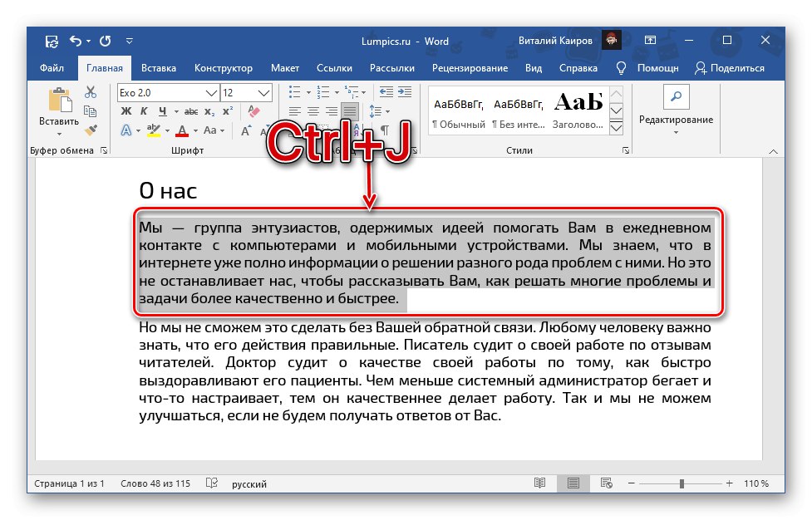Switch to the Вставка ribbon tab

pyautogui.click(x=158, y=67)
